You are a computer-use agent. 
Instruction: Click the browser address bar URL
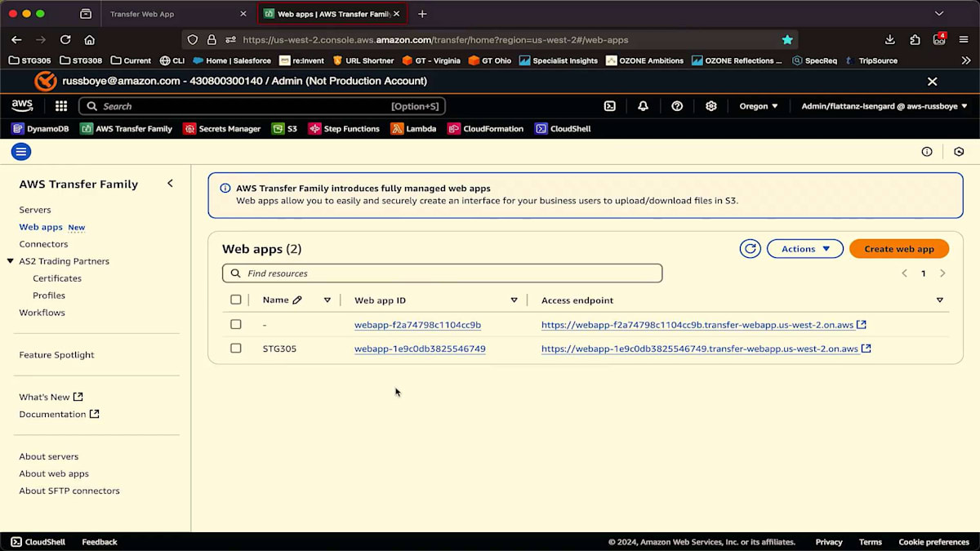click(x=435, y=39)
